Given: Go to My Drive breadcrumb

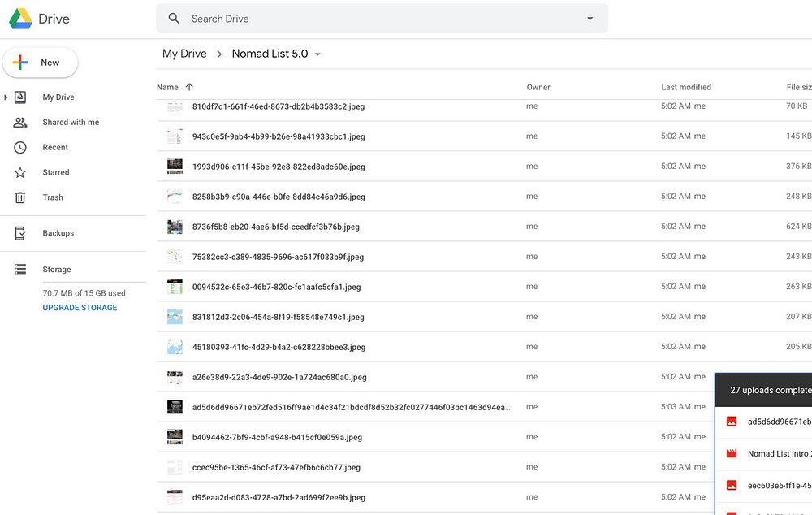Looking at the screenshot, I should pyautogui.click(x=184, y=54).
